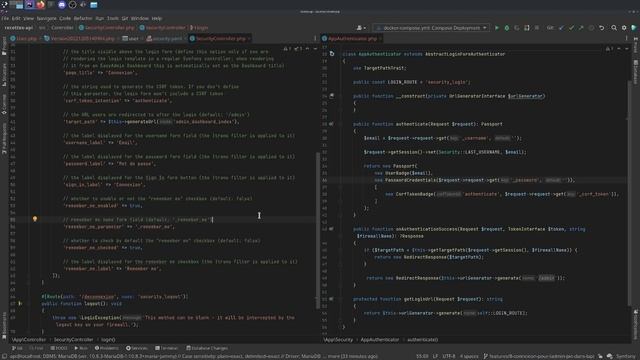Screen dimensions: 640x360
Task: Run the docker-compose configuration
Action: point(497,28)
